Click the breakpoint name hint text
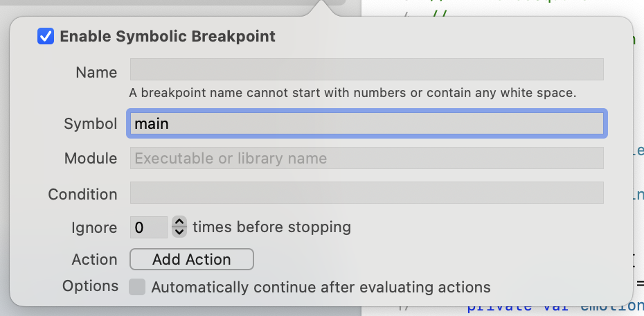The image size is (644, 316). coord(352,92)
